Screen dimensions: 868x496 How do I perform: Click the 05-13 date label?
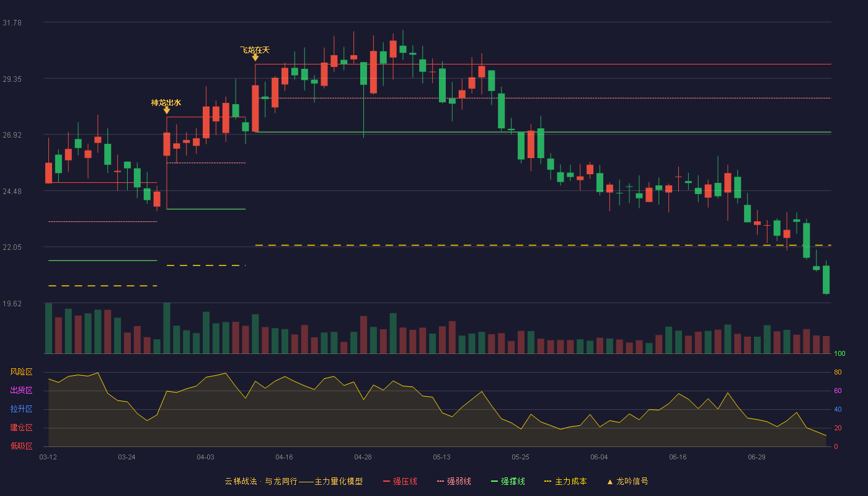pos(441,457)
